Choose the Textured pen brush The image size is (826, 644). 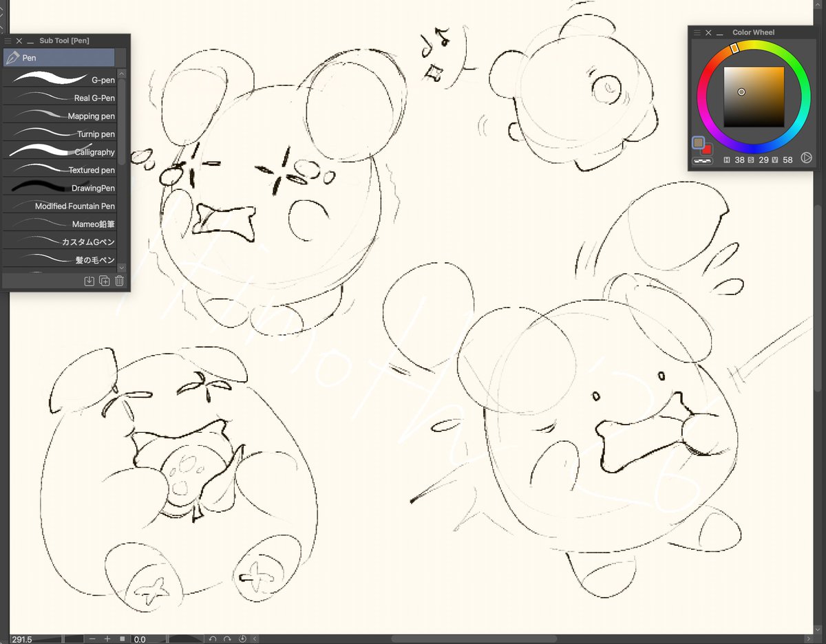[60, 168]
